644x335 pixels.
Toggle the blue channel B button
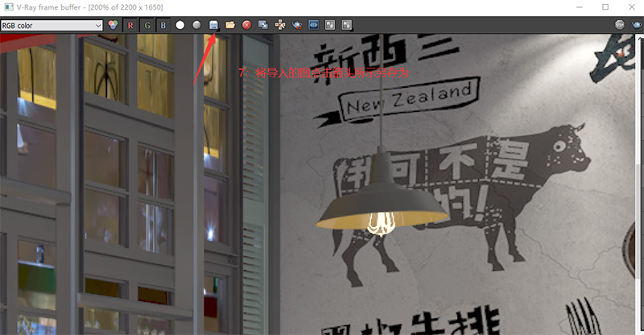point(163,25)
